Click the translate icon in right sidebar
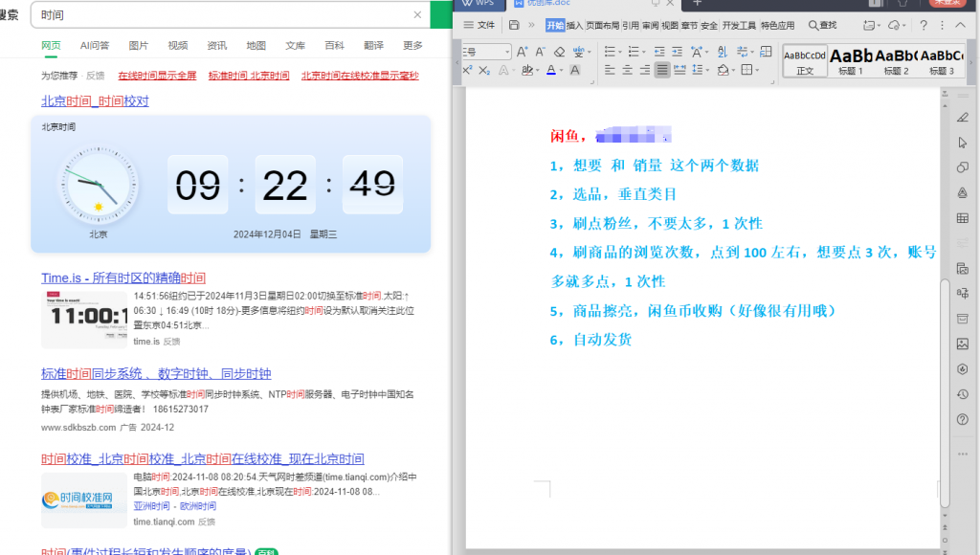The width and height of the screenshot is (980, 555). point(963,294)
